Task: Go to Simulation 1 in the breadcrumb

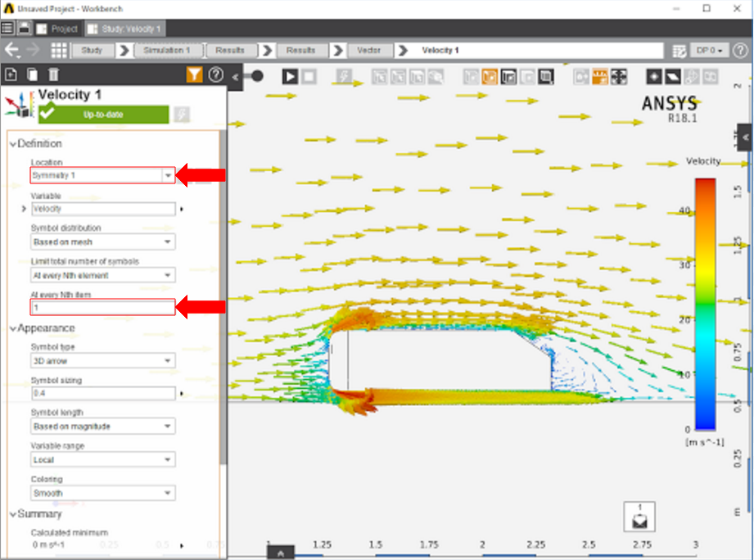Action: pyautogui.click(x=167, y=50)
